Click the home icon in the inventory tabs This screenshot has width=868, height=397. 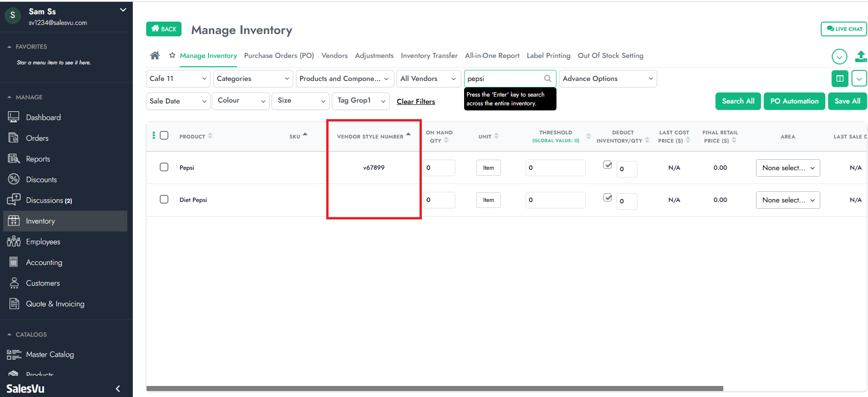tap(155, 56)
